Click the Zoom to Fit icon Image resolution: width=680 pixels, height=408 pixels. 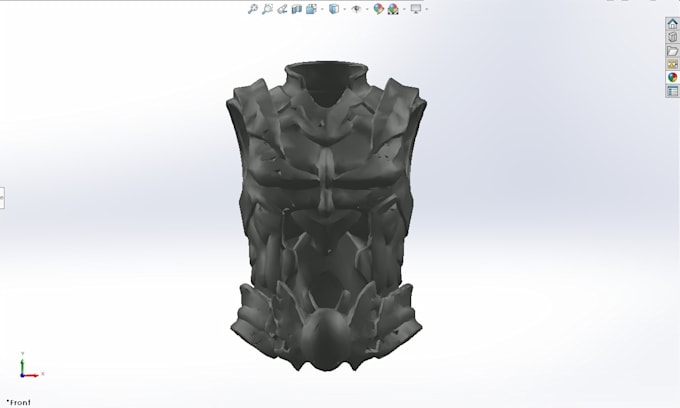(x=253, y=9)
